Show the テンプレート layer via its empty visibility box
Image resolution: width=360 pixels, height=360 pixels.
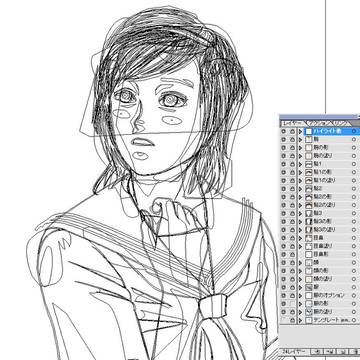[x=283, y=320]
